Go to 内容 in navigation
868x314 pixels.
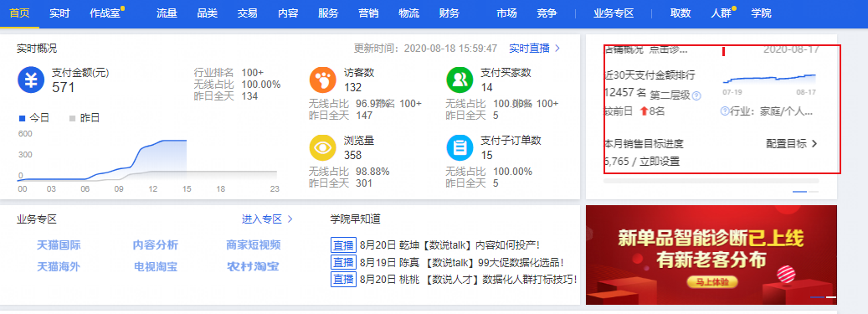pos(288,13)
